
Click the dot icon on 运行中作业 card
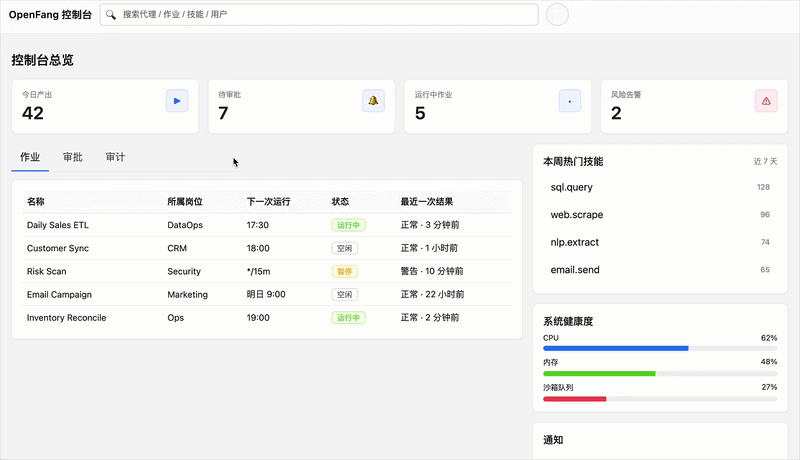[569, 101]
